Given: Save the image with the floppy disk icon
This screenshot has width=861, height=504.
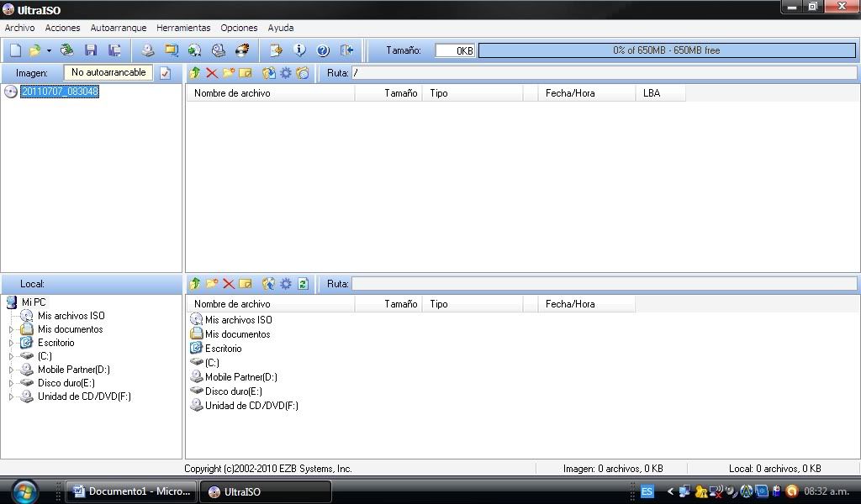Looking at the screenshot, I should pos(91,50).
